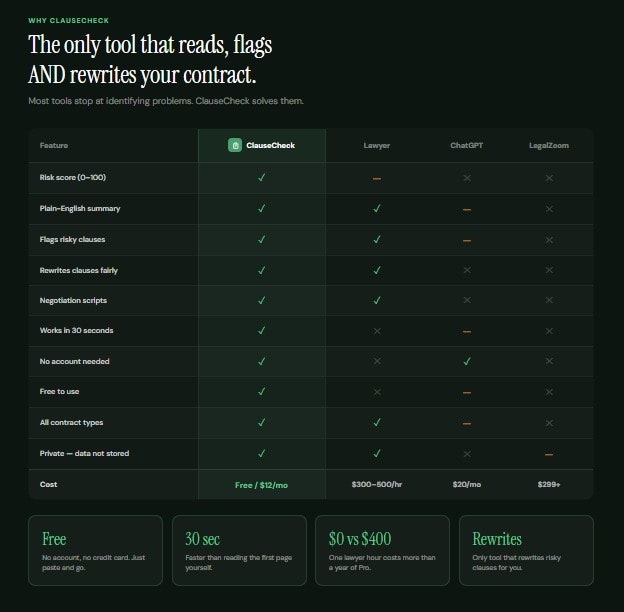Click Lawyer checkmark in Plain-English summary row
This screenshot has width=624, height=612.
pyautogui.click(x=376, y=209)
